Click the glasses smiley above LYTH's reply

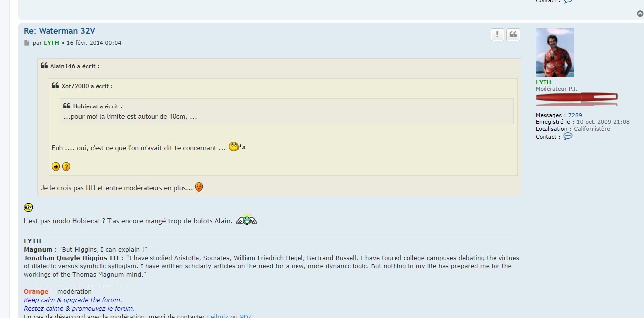pyautogui.click(x=28, y=208)
